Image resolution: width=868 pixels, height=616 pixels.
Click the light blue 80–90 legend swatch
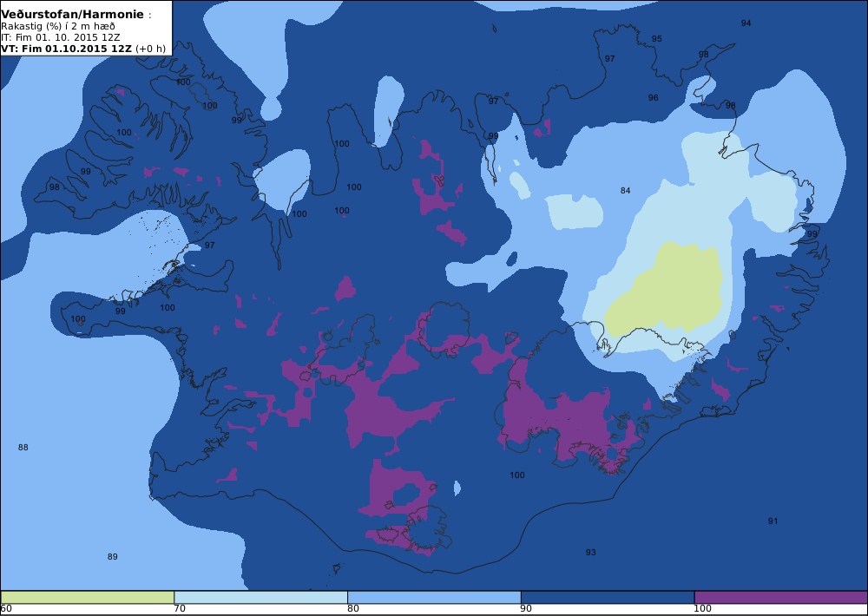tap(434, 597)
